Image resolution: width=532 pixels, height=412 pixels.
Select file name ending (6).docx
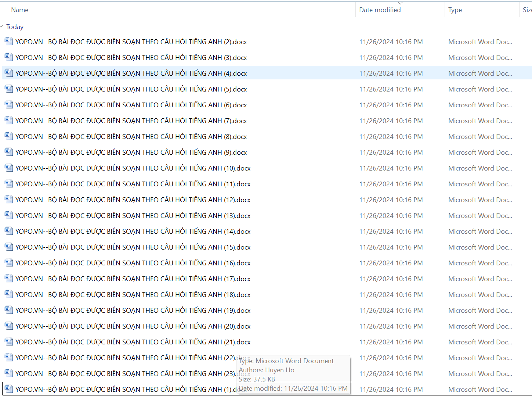pyautogui.click(x=131, y=105)
